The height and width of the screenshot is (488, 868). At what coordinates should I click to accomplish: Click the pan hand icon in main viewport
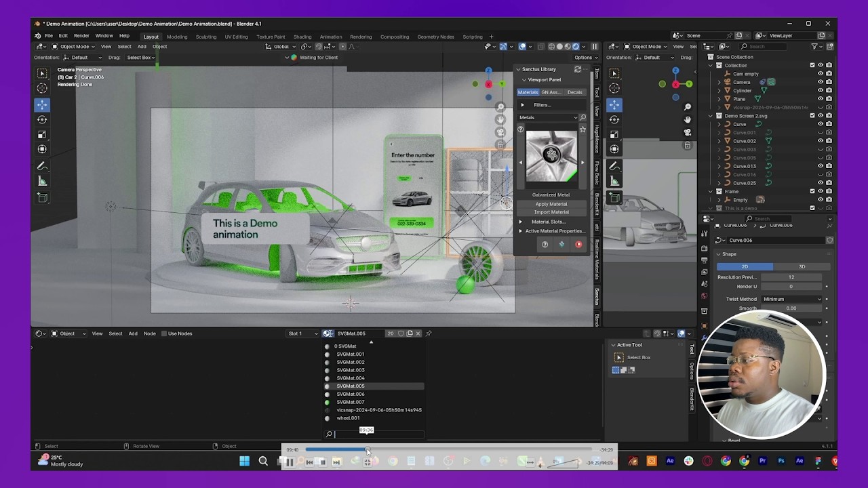(x=500, y=119)
